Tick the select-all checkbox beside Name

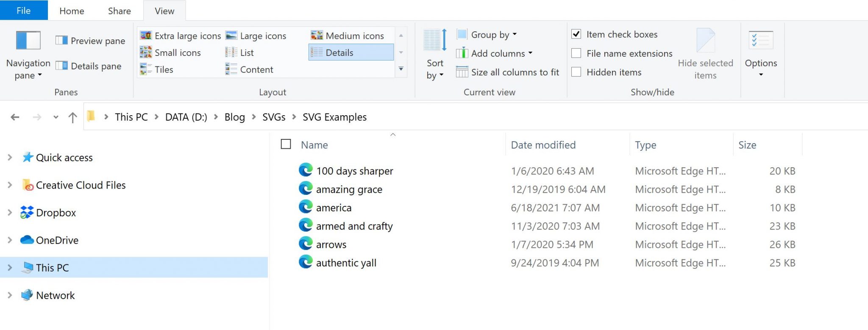pyautogui.click(x=286, y=144)
